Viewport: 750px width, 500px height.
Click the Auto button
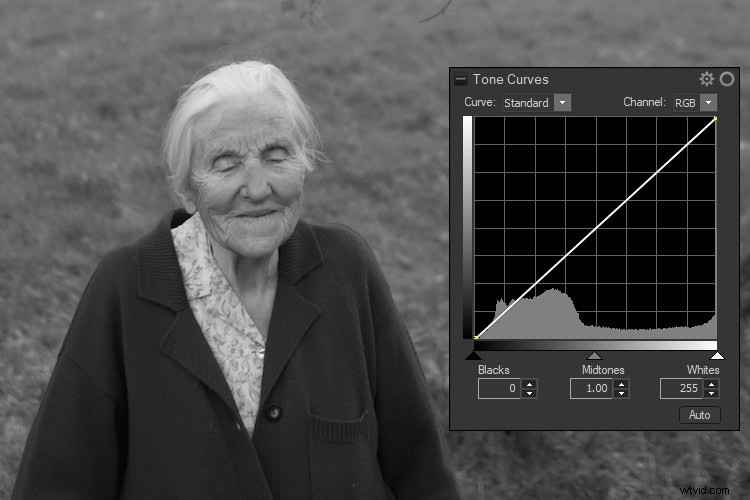[699, 415]
